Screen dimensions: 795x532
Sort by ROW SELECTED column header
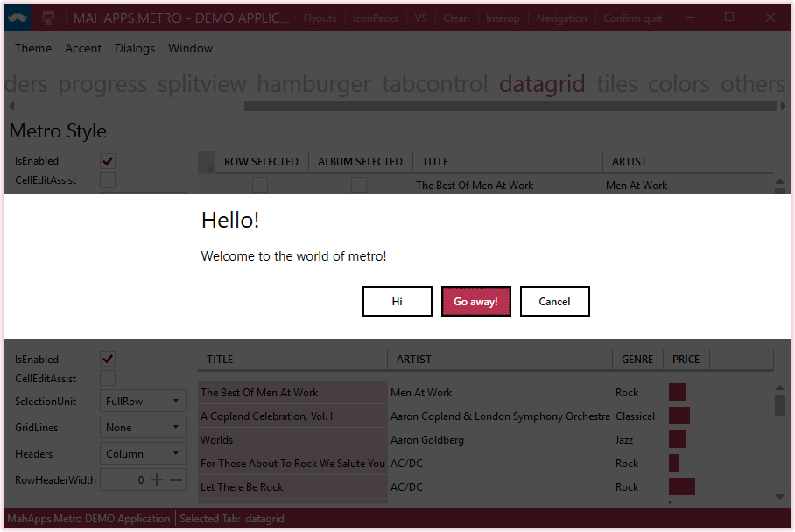[262, 162]
